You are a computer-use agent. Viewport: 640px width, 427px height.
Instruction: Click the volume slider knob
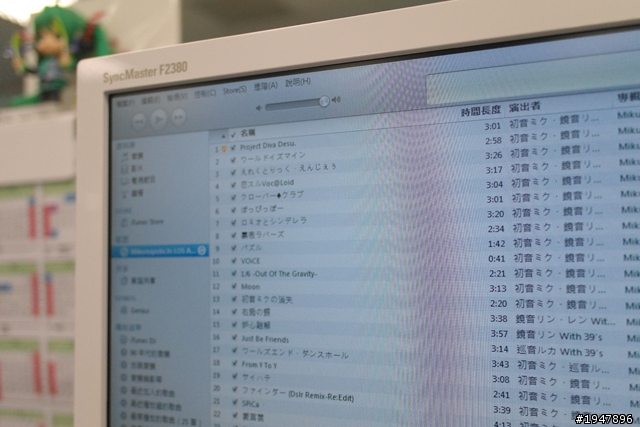coord(324,101)
